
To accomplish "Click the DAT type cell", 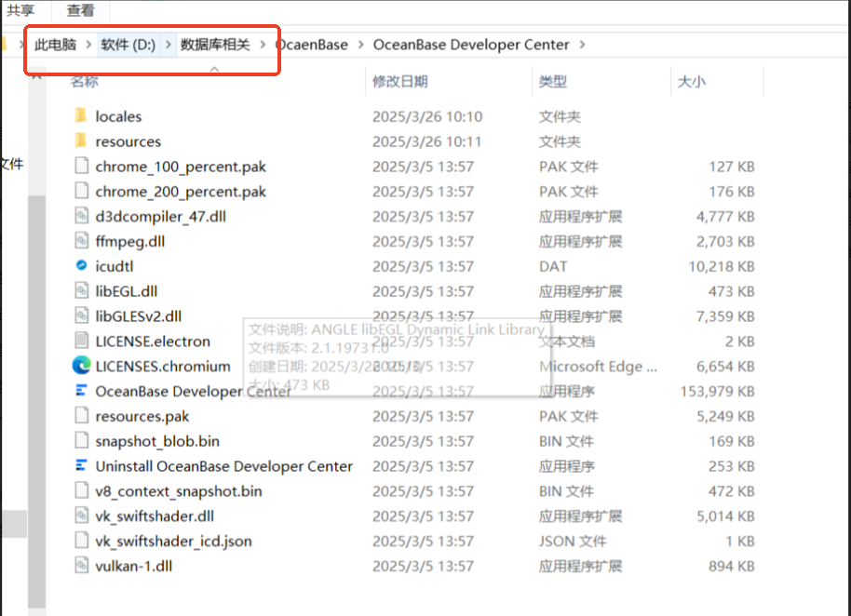I will point(553,266).
